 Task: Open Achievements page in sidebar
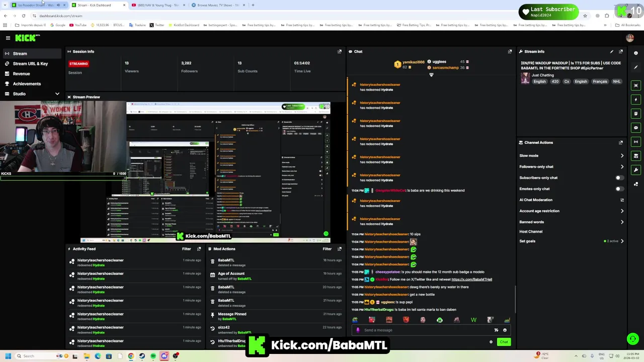click(27, 84)
